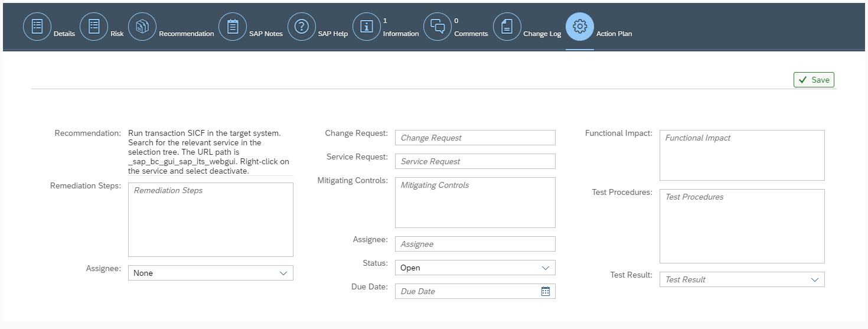The image size is (868, 329).
Task: Select the SAP Notes clipboard icon
Action: click(x=233, y=27)
